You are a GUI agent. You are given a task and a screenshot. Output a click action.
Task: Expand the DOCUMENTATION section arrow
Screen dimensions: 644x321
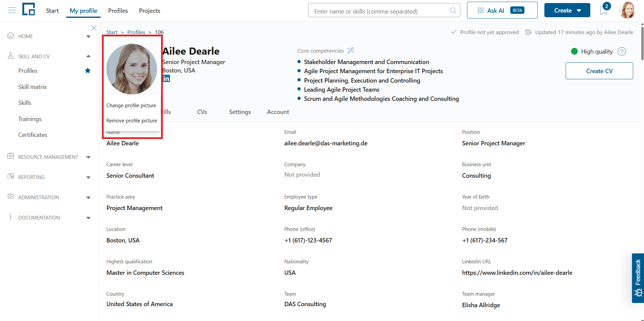[x=88, y=218]
